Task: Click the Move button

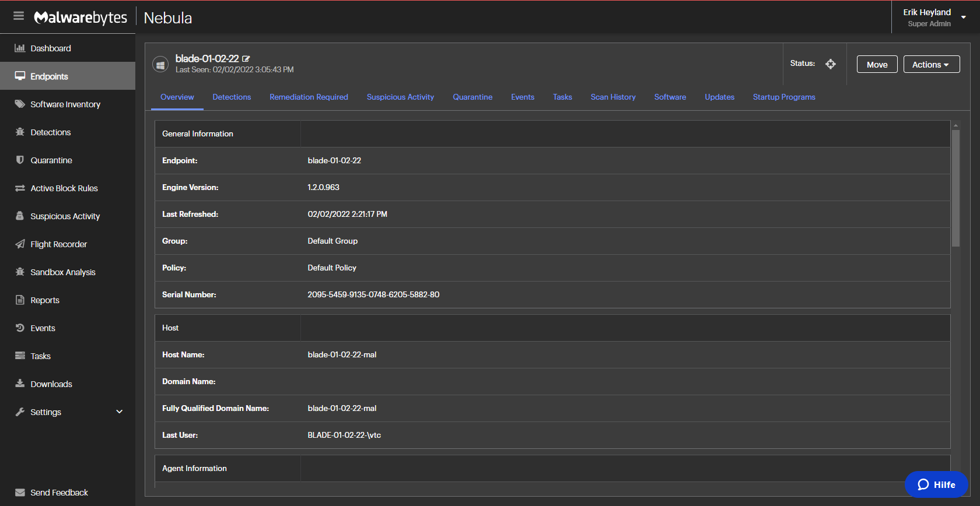Action: click(877, 65)
